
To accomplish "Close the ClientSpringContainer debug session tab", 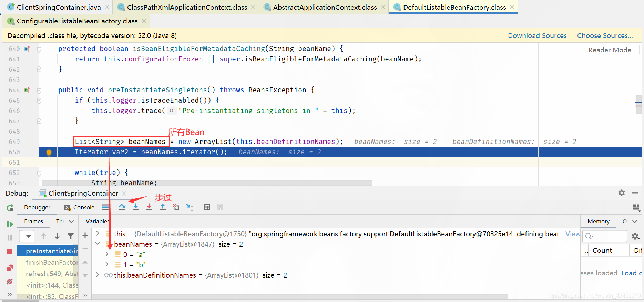I will pos(124,193).
